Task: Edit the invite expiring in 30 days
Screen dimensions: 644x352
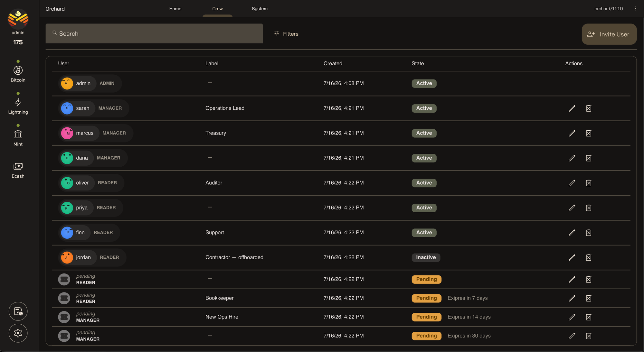Action: coord(572,336)
